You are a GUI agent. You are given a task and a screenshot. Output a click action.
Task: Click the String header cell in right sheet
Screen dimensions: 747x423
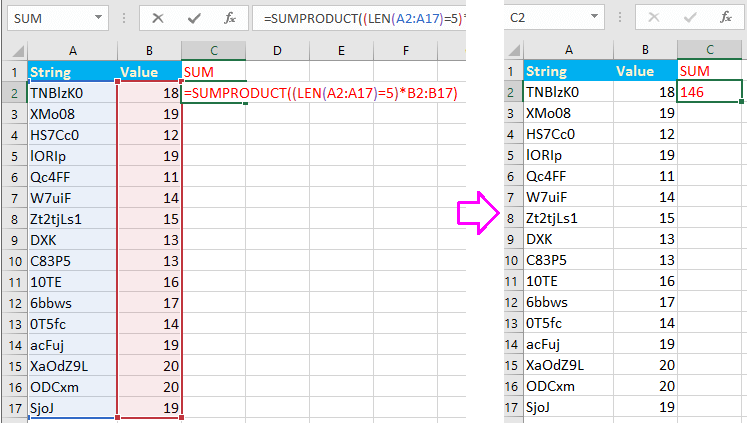pos(567,71)
